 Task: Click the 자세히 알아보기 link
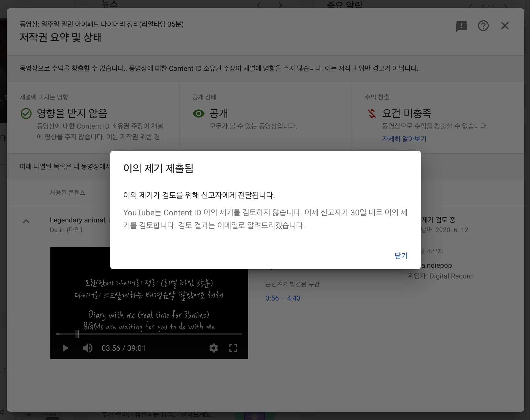[404, 139]
